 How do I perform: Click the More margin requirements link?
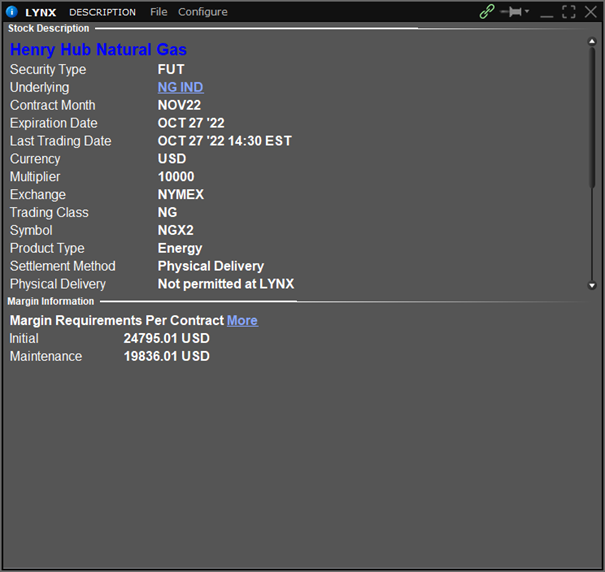242,320
